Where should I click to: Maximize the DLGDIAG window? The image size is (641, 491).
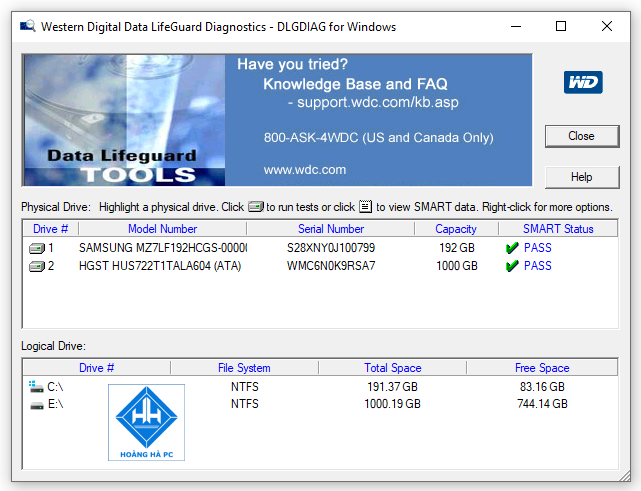click(x=561, y=27)
